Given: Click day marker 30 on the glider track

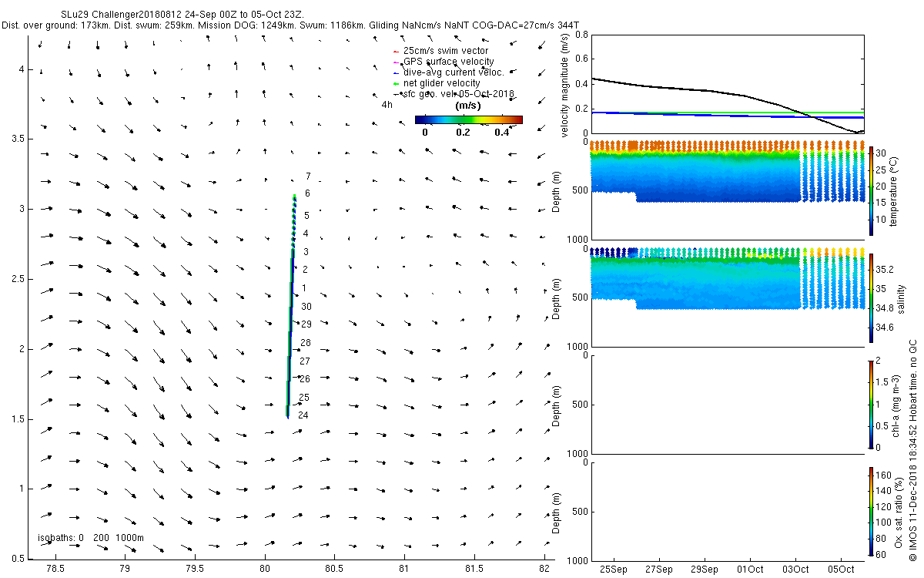Looking at the screenshot, I should 306,306.
